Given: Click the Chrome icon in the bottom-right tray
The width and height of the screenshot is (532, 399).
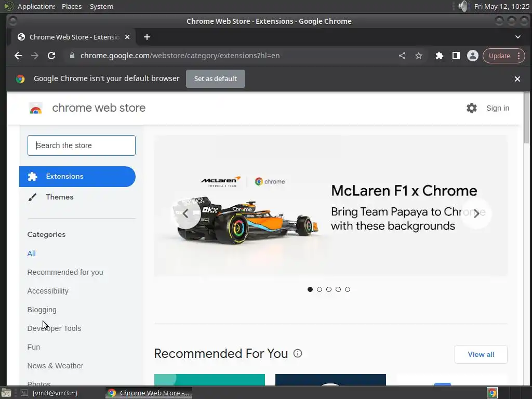Looking at the screenshot, I should (493, 393).
